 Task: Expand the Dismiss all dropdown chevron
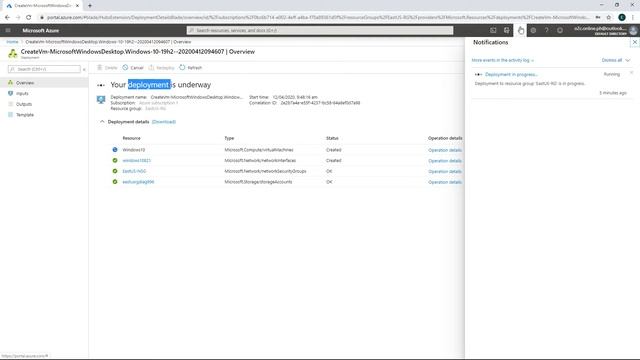[628, 60]
